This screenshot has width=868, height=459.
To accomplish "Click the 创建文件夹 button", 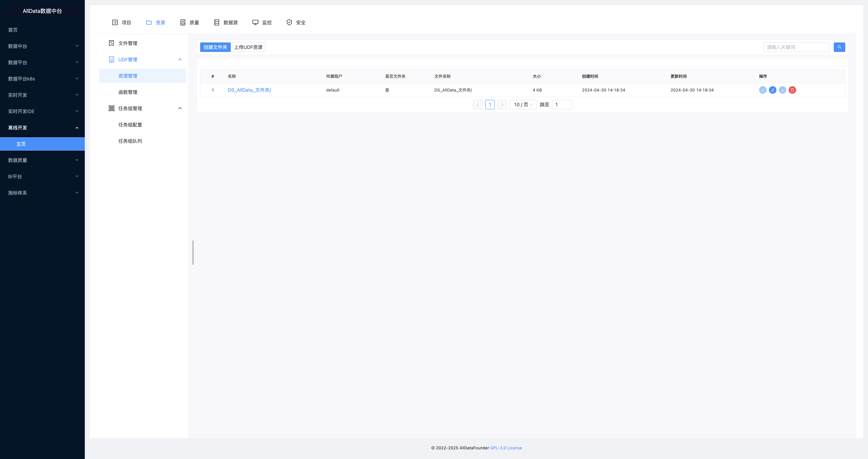I will point(215,47).
